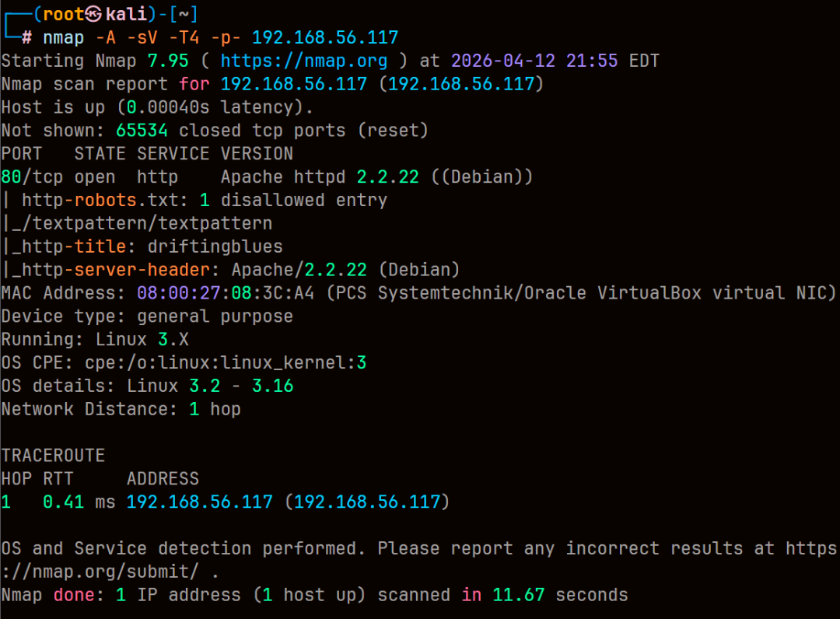This screenshot has width=840, height=619.
Task: Select the OS details Linux 3.2 - 3.16 text
Action: coord(210,386)
